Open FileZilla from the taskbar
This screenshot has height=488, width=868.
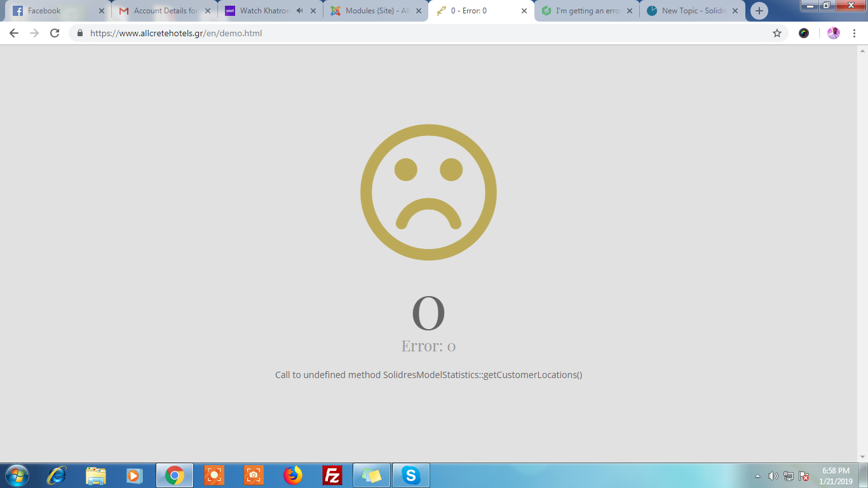click(x=332, y=475)
